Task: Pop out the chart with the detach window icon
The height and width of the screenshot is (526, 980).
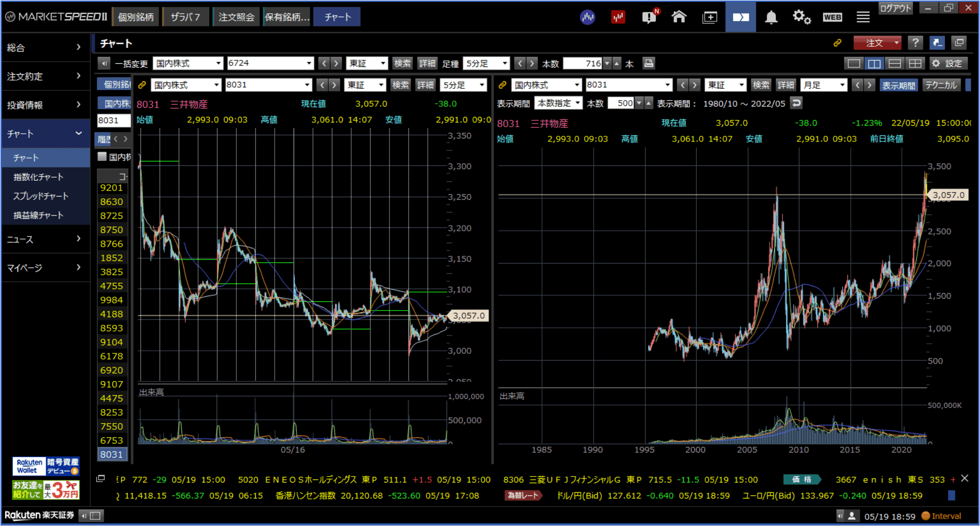Action: click(959, 43)
